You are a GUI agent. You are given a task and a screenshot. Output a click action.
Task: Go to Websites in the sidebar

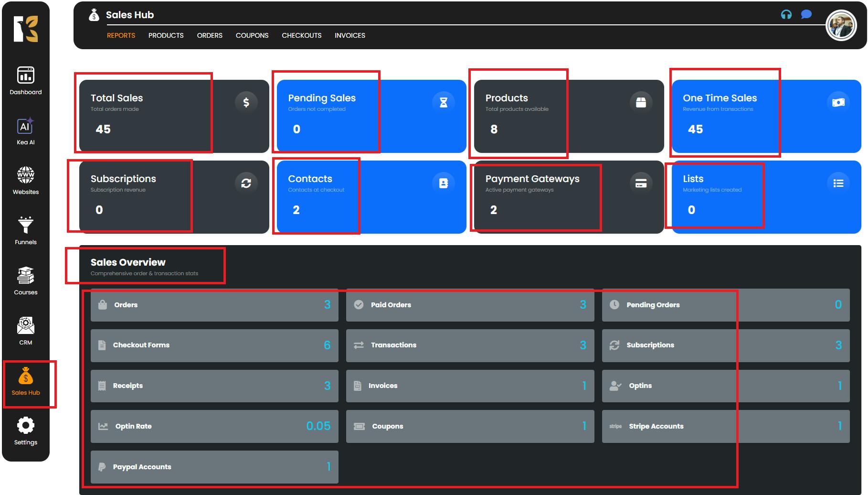26,180
